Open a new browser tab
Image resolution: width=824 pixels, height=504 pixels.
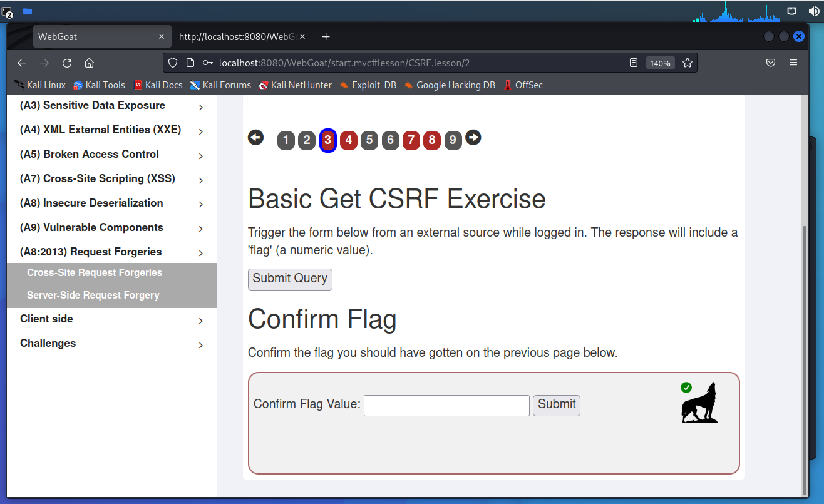(x=326, y=37)
